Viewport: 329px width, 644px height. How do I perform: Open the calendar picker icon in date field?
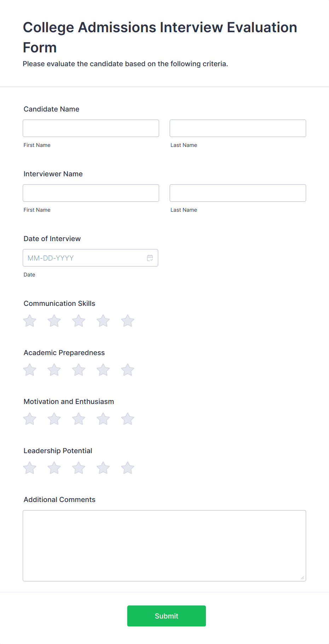(150, 258)
